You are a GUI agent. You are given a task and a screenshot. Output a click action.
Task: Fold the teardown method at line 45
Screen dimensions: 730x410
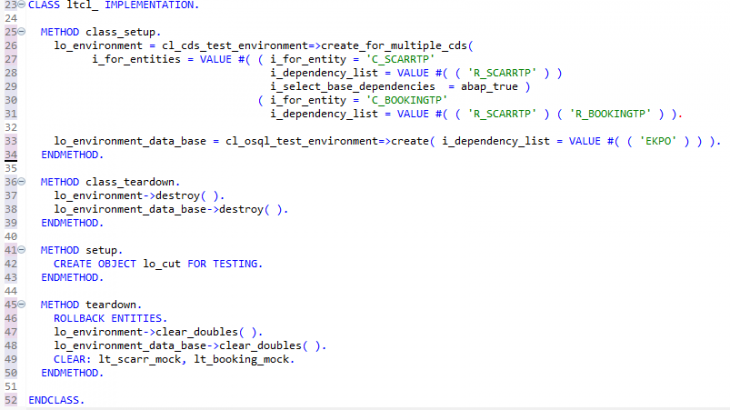tap(20, 303)
